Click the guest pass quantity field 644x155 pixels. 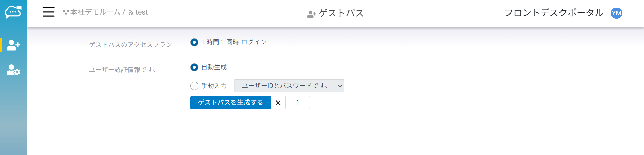pos(298,103)
